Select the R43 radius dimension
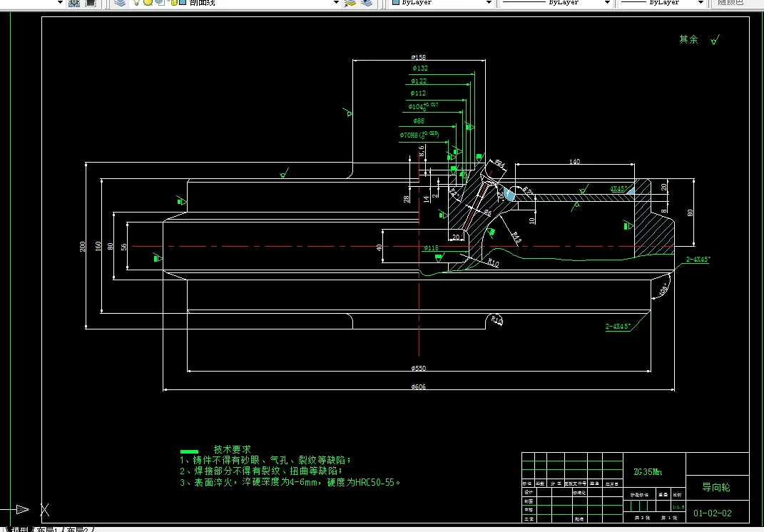Screen dimensions: 764x532 [x=516, y=237]
